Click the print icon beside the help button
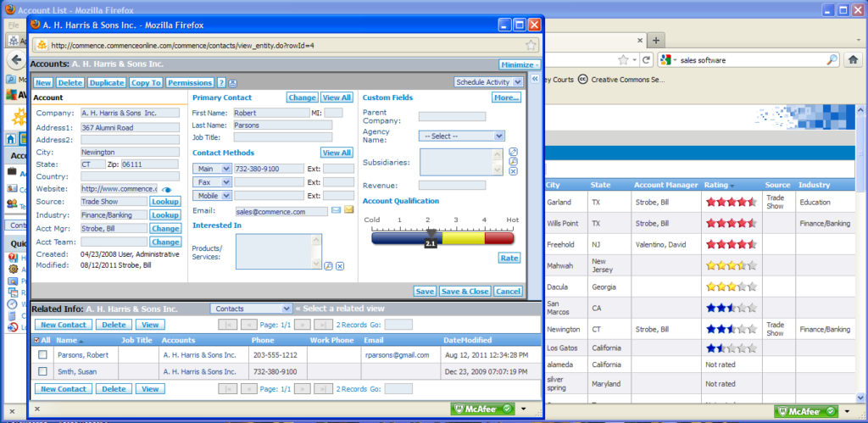The image size is (868, 423). click(x=232, y=83)
